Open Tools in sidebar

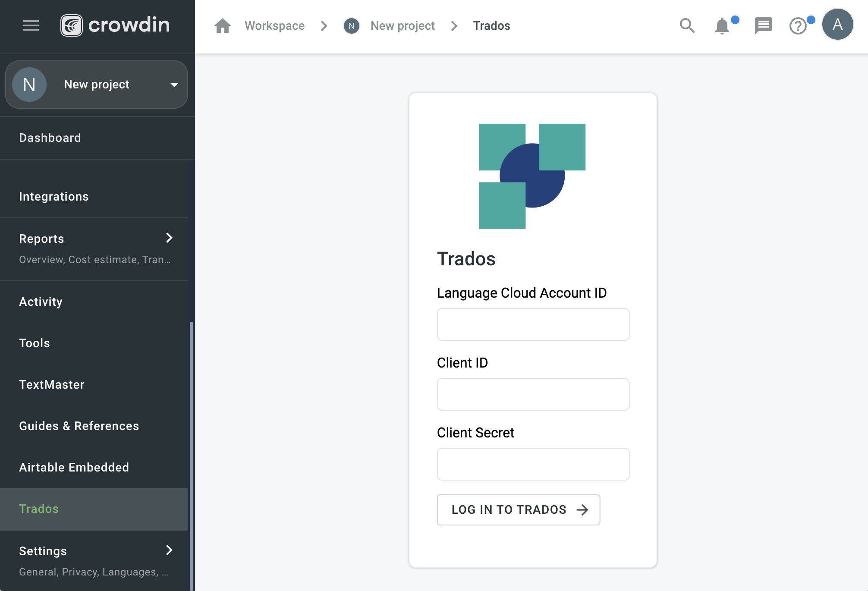coord(94,343)
